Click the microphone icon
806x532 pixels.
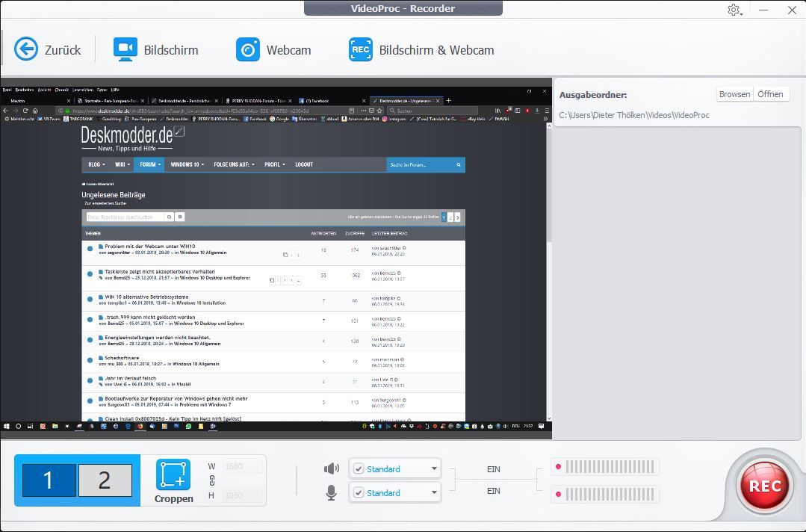point(332,493)
